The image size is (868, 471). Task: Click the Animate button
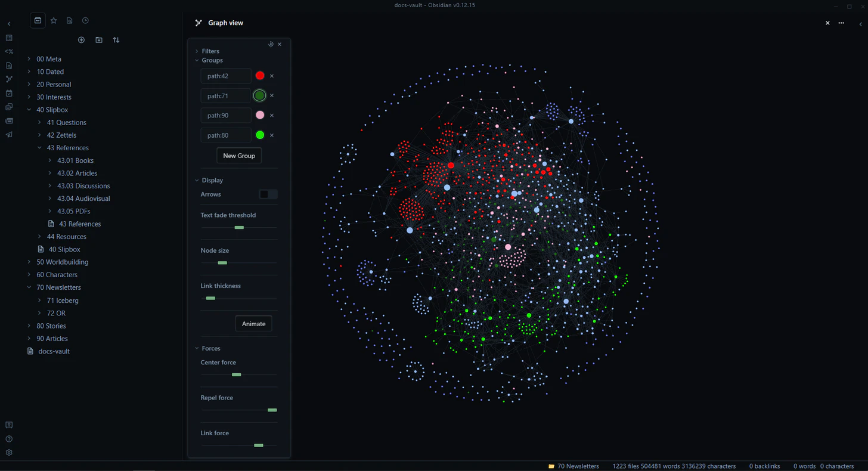[253, 324]
